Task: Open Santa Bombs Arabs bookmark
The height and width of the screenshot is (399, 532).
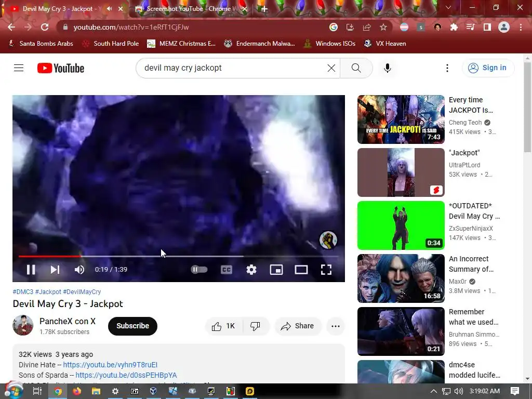Action: (x=41, y=44)
